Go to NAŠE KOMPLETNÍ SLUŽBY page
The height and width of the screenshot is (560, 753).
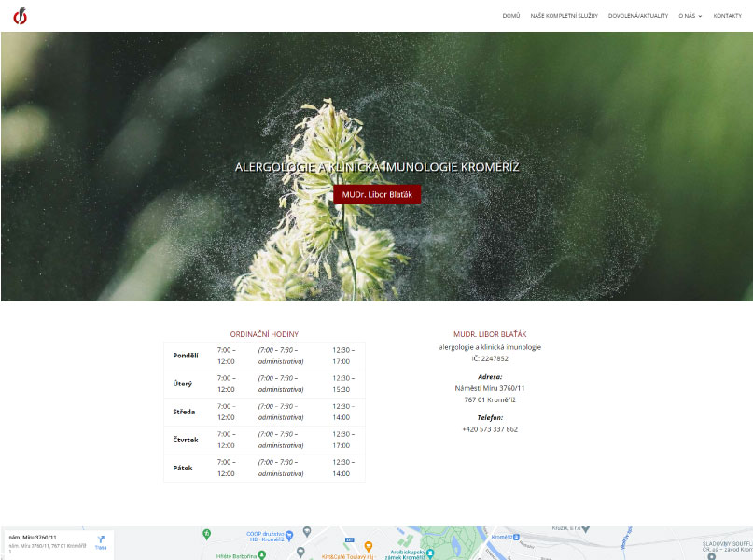[564, 16]
